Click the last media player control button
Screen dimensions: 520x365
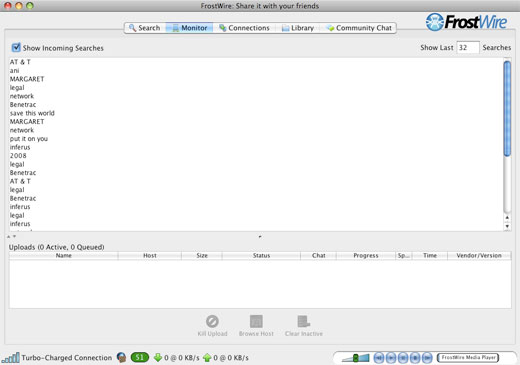(x=427, y=358)
